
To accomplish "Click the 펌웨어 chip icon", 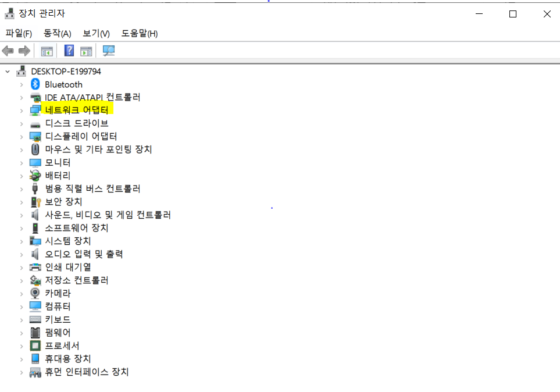I will [35, 333].
